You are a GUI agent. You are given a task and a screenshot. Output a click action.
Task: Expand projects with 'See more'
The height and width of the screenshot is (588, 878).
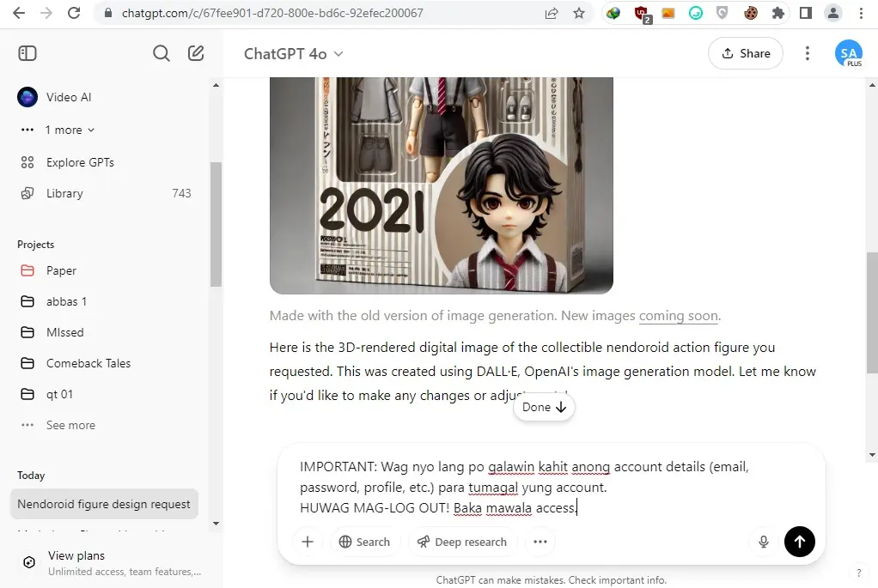(70, 425)
